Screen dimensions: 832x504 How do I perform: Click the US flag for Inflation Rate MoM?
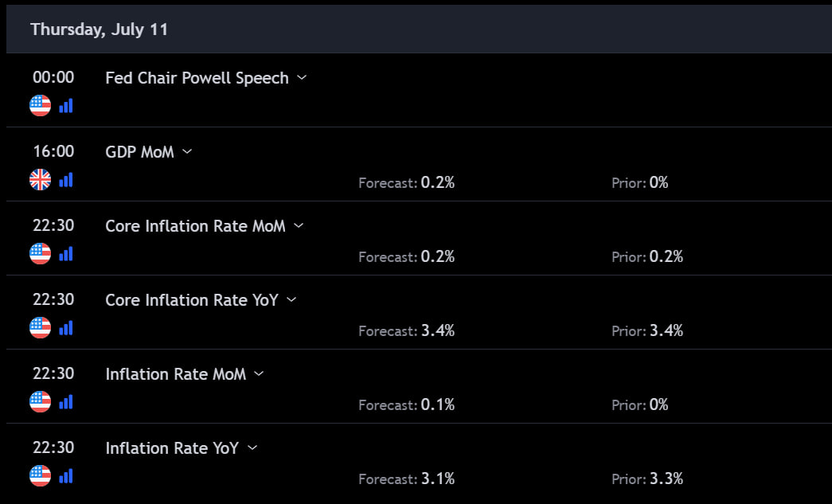(x=40, y=402)
